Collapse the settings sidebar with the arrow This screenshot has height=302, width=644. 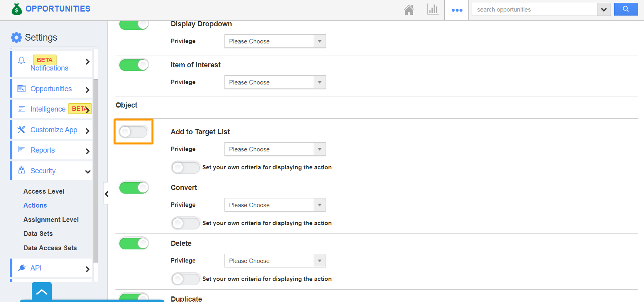click(x=106, y=194)
